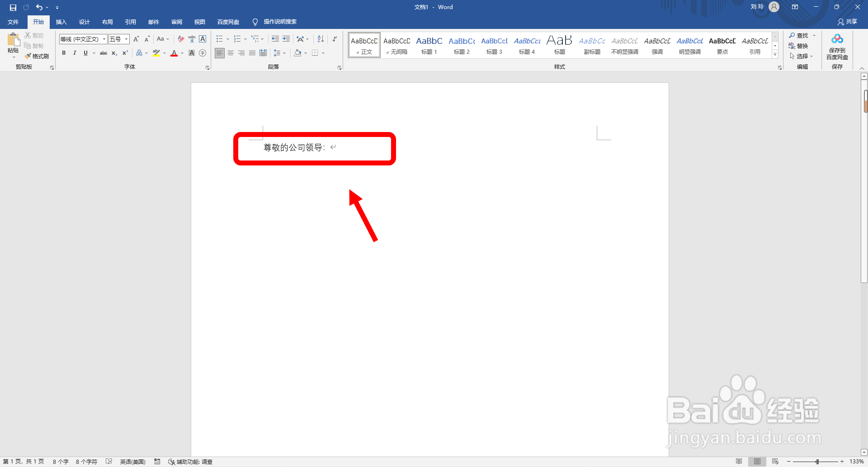Switch to the 审阅 tab
Viewport: 868px width, 467px height.
pyautogui.click(x=176, y=22)
